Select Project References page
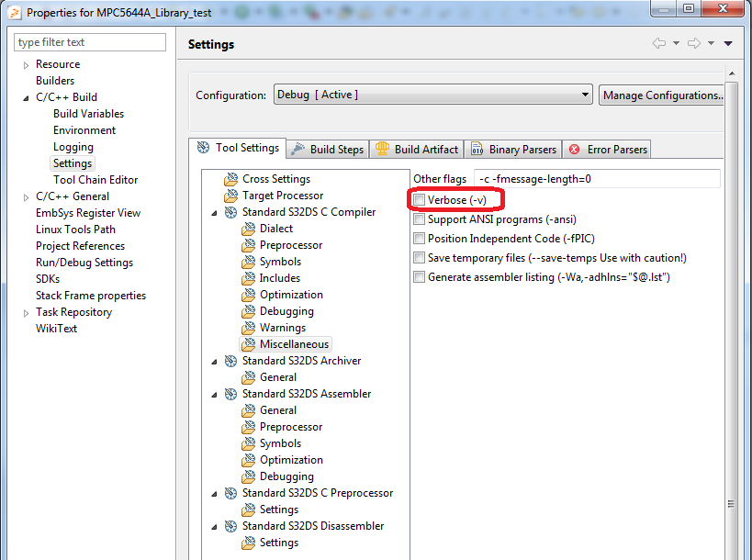752x560 pixels. [x=81, y=246]
